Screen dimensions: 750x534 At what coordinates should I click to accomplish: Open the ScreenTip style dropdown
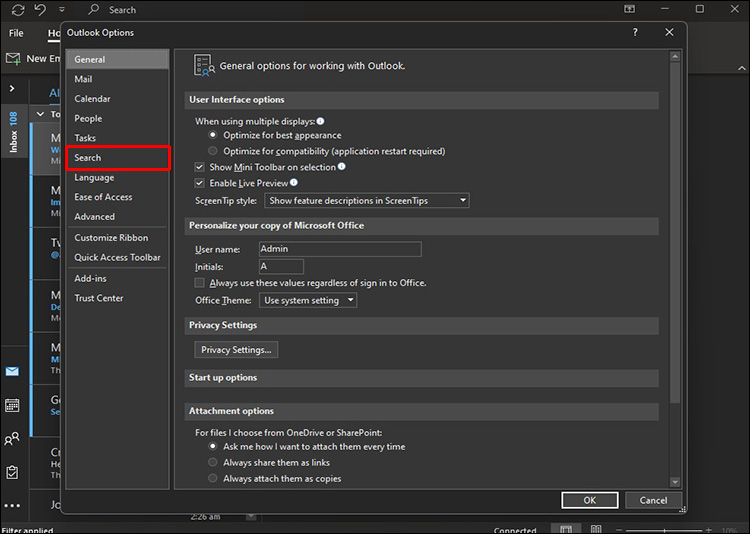click(367, 200)
